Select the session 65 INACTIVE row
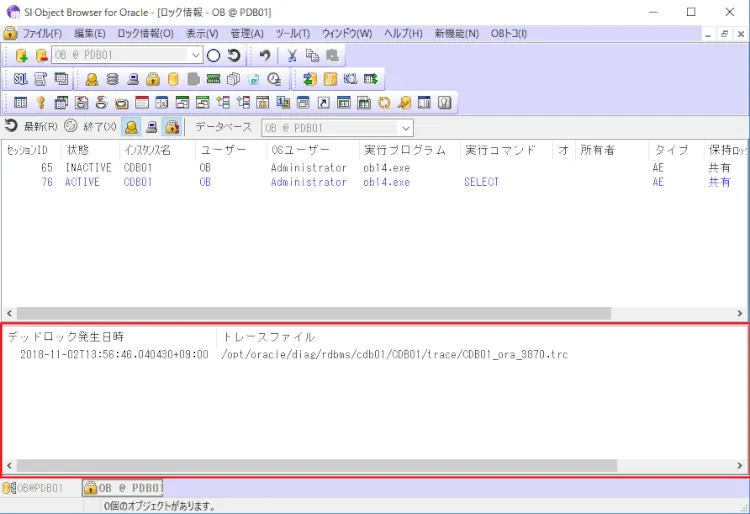The image size is (750, 514). tap(374, 168)
